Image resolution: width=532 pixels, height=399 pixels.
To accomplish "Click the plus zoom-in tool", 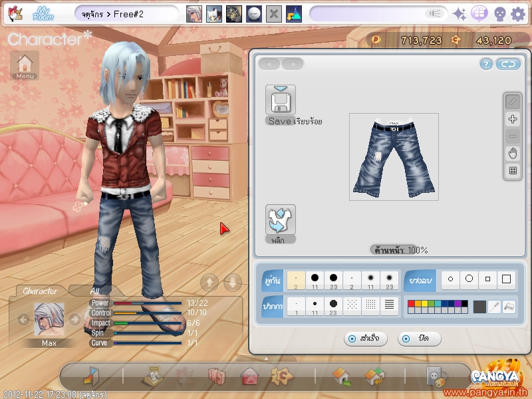I will (512, 119).
